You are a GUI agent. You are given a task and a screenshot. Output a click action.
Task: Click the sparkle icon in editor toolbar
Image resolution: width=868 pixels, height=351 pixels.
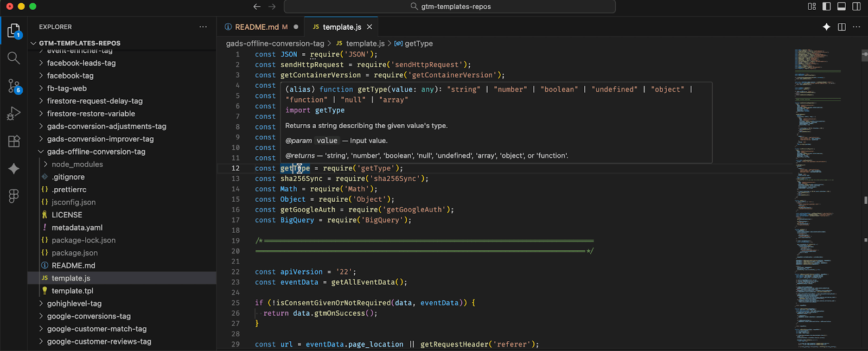(x=826, y=27)
